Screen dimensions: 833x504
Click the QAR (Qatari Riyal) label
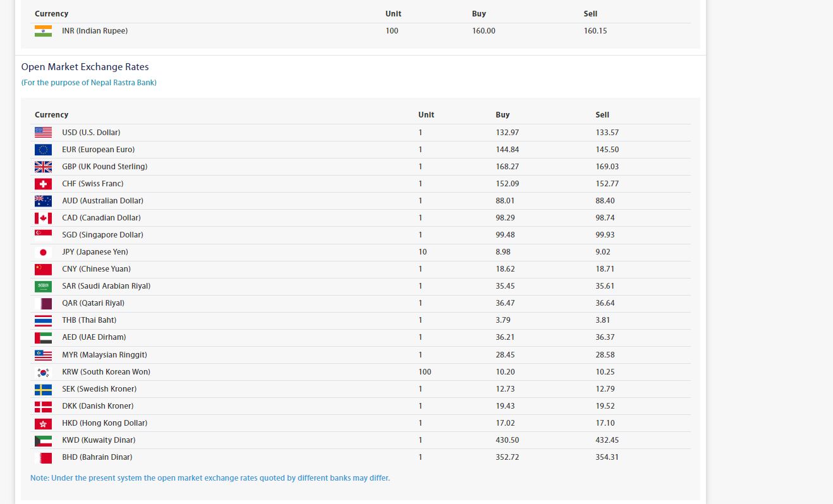click(x=93, y=303)
